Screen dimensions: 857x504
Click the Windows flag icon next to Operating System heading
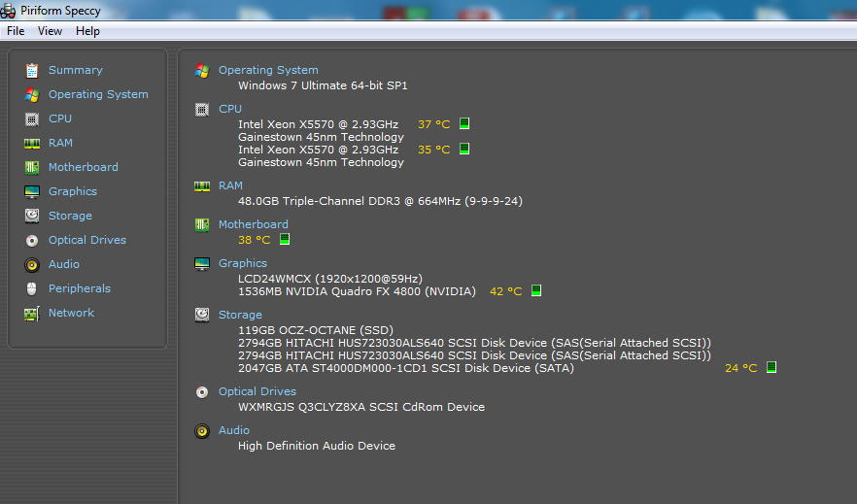(202, 71)
